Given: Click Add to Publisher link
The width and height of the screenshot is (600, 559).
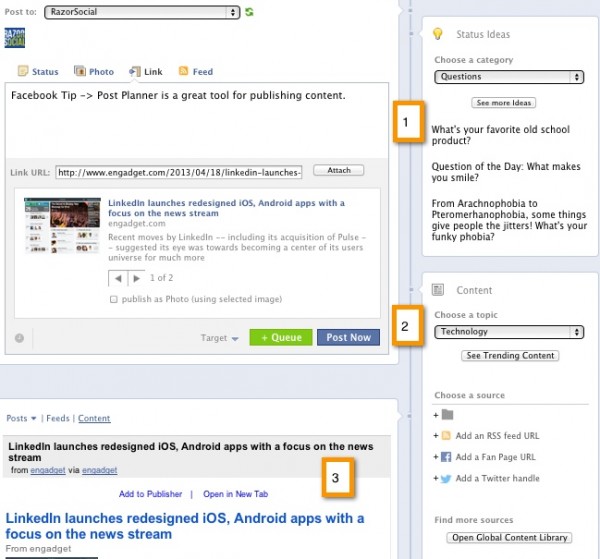Looking at the screenshot, I should (x=150, y=494).
